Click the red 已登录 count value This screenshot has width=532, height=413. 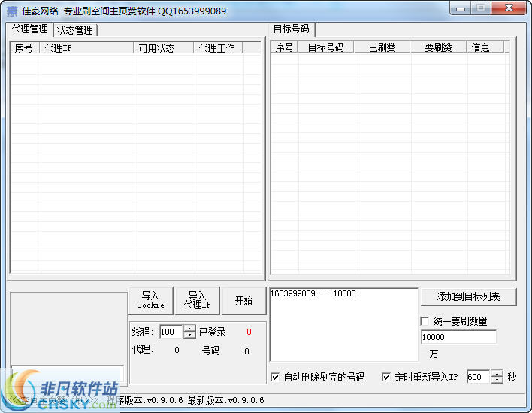click(x=249, y=332)
